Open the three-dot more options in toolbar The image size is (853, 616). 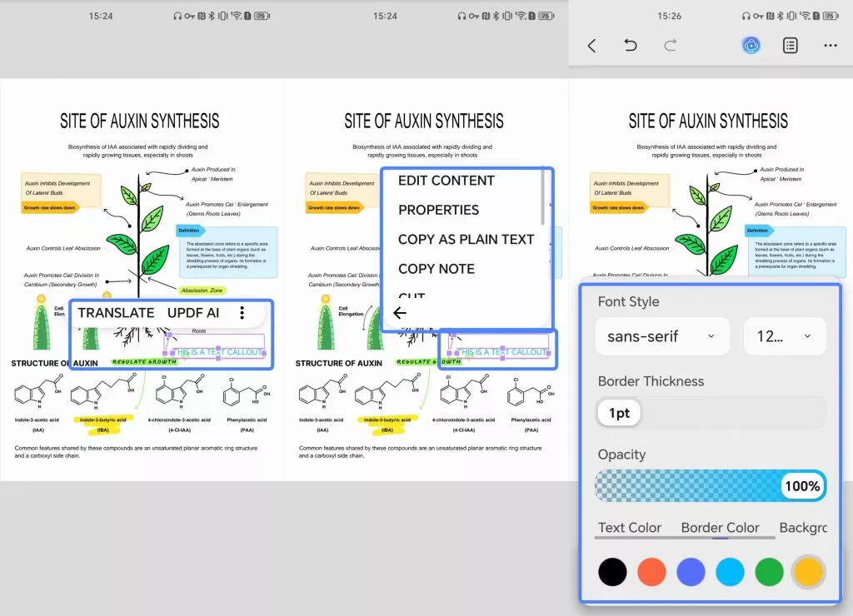(x=831, y=46)
